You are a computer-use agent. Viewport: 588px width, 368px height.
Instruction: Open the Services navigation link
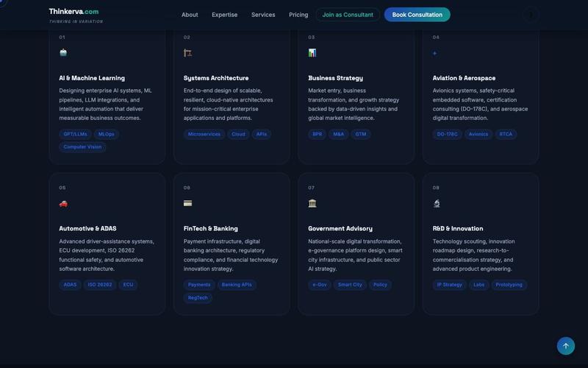tap(263, 15)
